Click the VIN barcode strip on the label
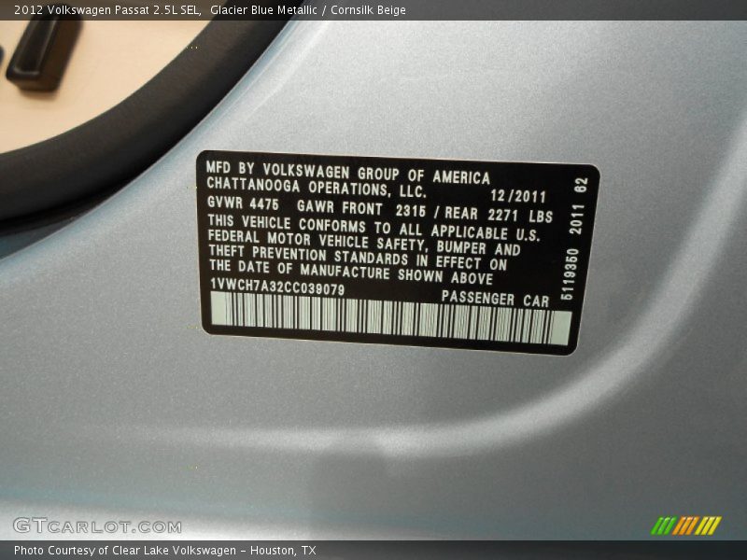This screenshot has height=560, width=747. pos(390,318)
